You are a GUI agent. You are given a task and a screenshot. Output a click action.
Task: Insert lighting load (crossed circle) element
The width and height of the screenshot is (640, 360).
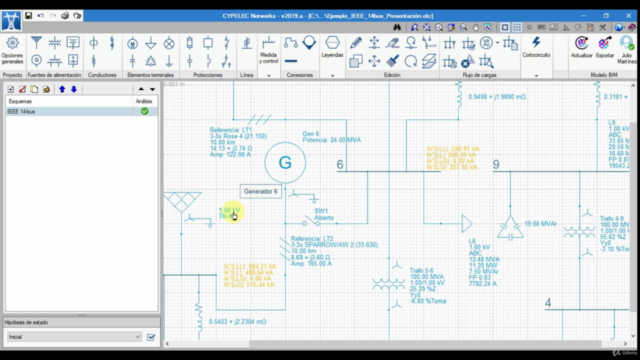point(169,43)
